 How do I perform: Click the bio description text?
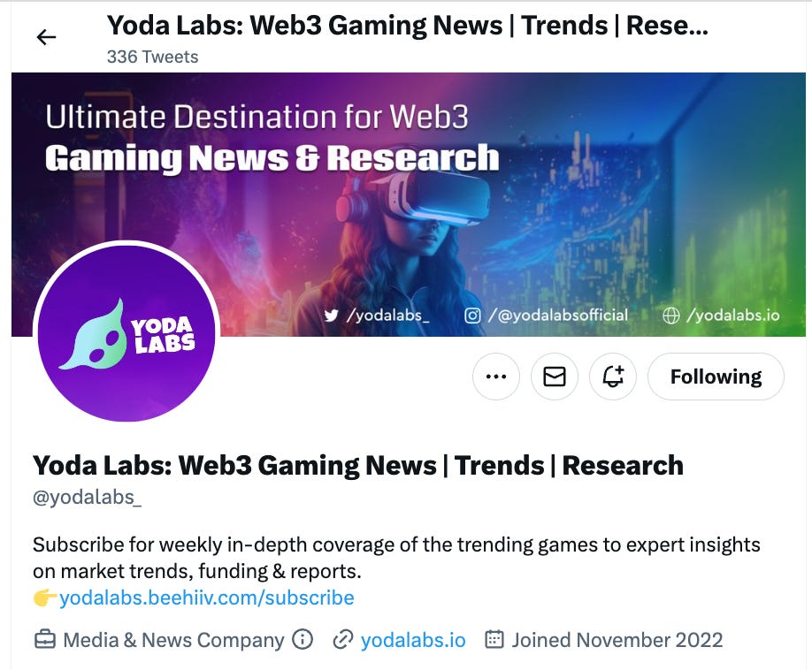(396, 558)
